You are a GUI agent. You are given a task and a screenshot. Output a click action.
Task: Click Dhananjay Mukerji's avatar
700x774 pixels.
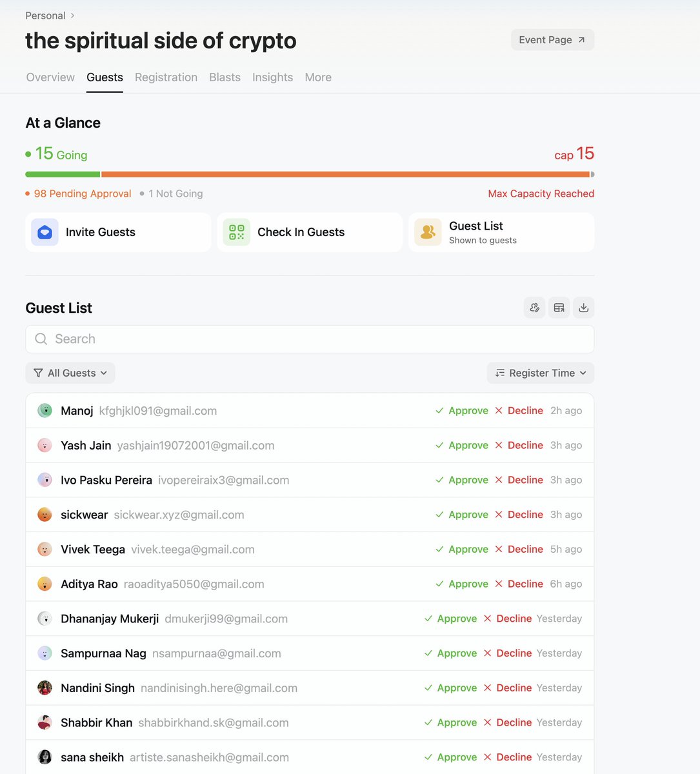[45, 619]
